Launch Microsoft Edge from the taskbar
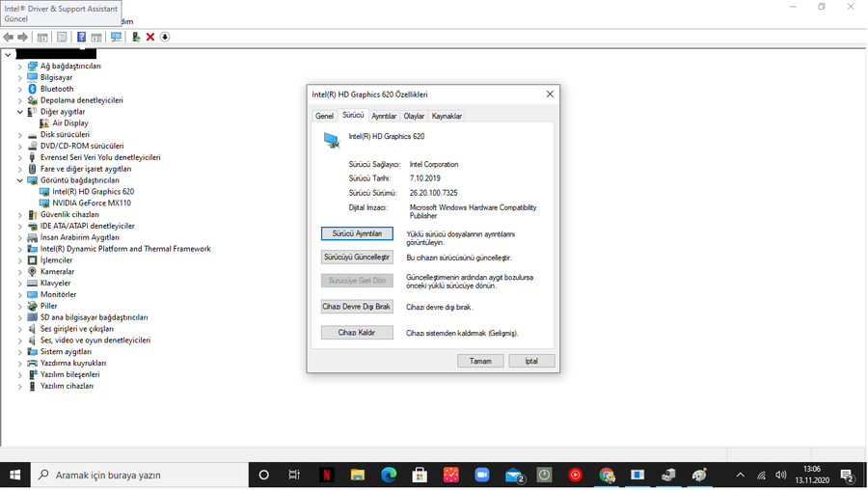 pyautogui.click(x=389, y=476)
